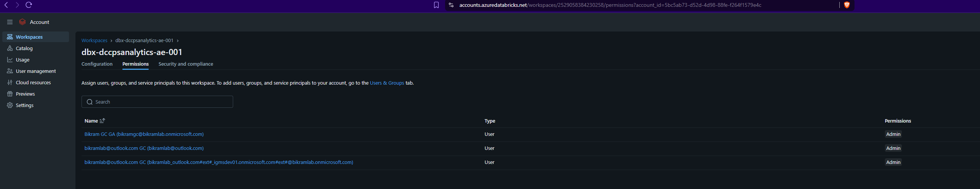Click the Previews gift icon
Viewport: 980px width, 189px height.
[x=10, y=94]
